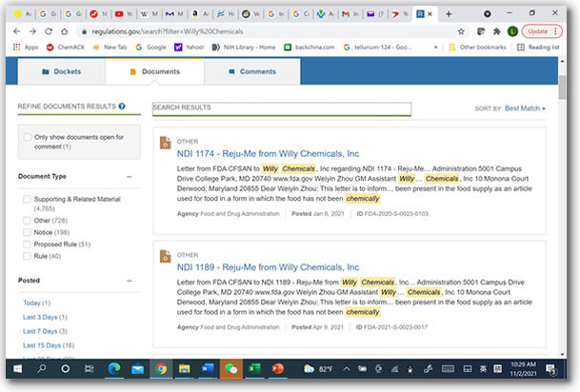Viewport: 580px width, 392px height.
Task: Click the page vertical scrollbar thumb
Action: 562,88
